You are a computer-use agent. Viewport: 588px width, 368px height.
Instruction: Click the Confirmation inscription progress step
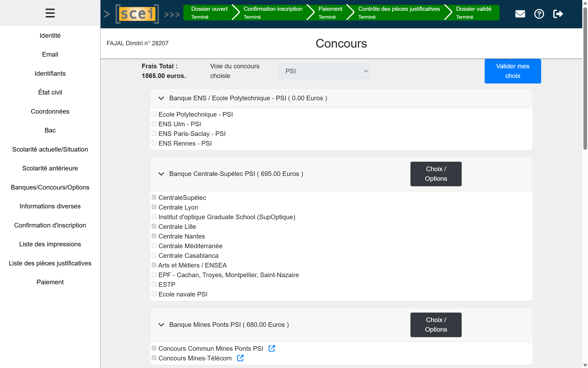[x=273, y=13]
